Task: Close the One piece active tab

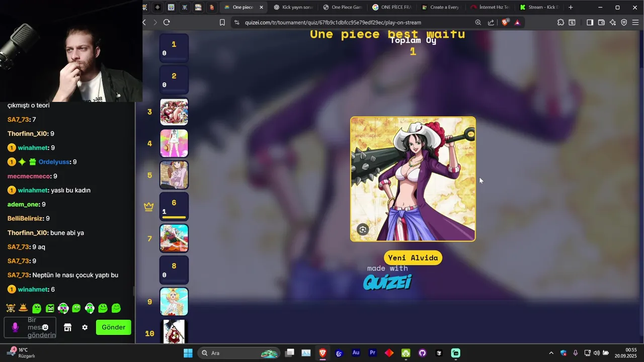Action: coord(261,7)
